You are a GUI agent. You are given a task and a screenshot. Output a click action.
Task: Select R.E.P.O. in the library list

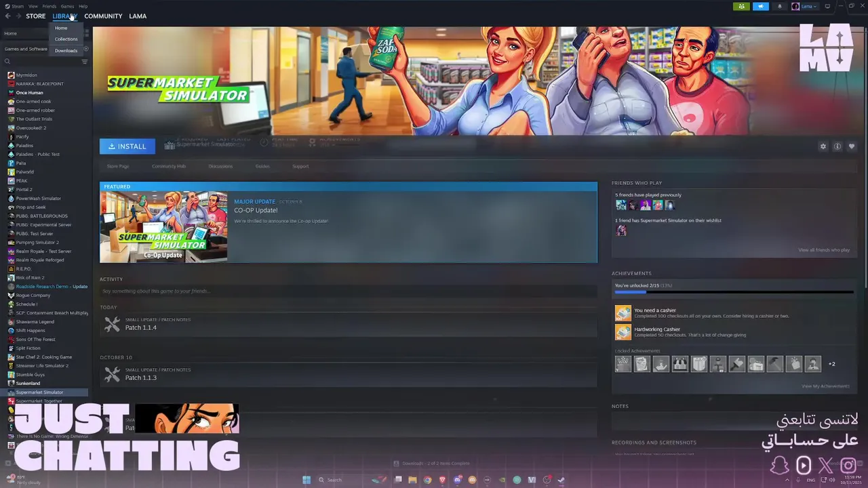[24, 269]
